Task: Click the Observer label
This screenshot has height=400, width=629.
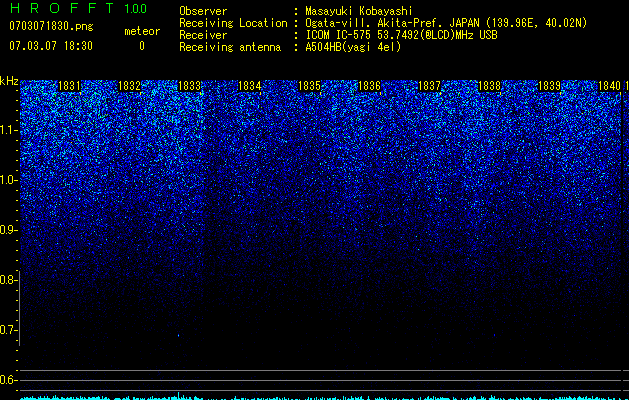Action: [x=203, y=11]
